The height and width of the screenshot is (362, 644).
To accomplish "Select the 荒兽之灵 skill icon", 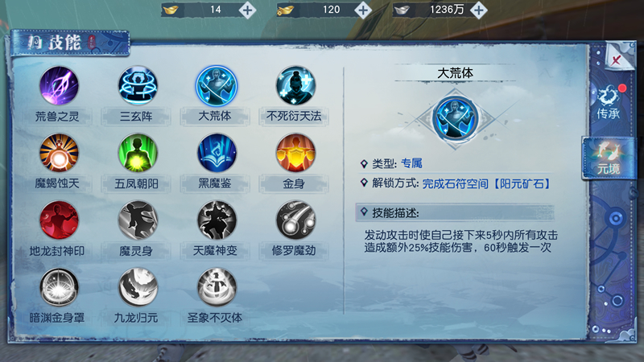I will coord(59,86).
